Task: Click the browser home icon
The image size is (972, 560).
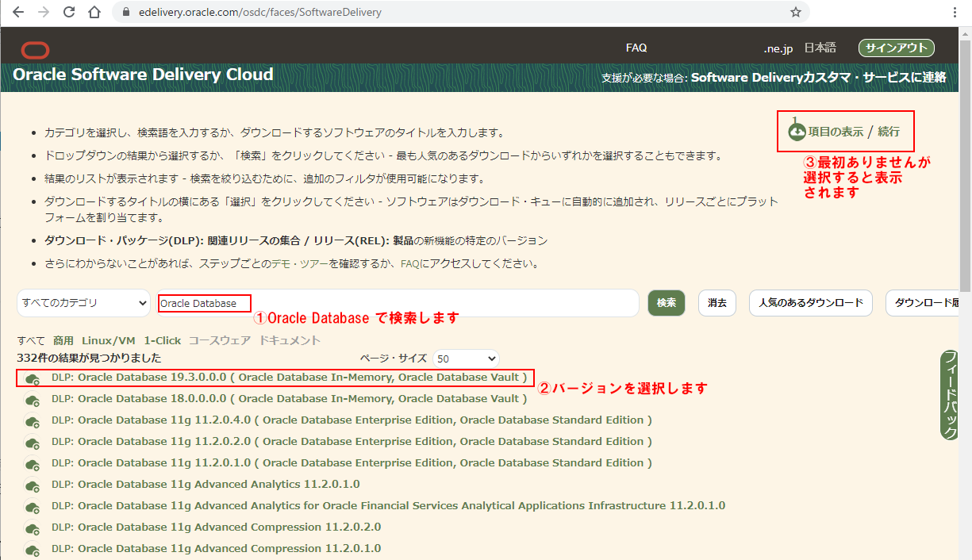Action: click(x=94, y=13)
